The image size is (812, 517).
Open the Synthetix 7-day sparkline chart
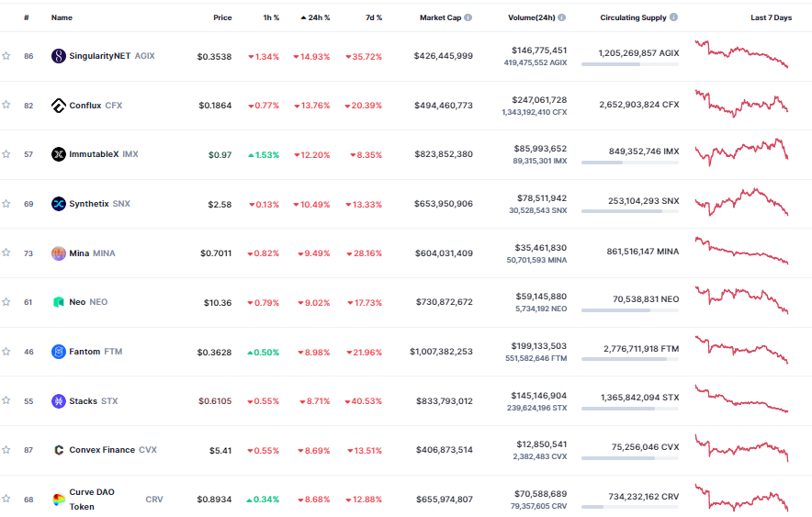741,202
